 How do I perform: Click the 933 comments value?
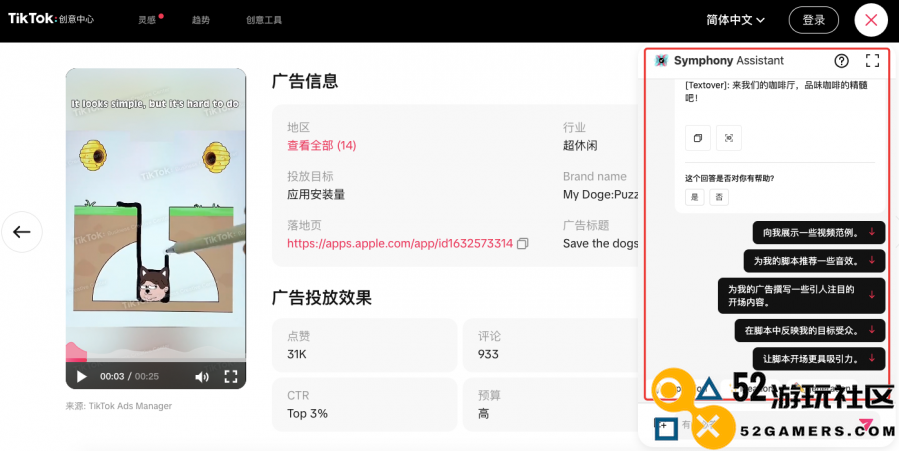coord(488,354)
